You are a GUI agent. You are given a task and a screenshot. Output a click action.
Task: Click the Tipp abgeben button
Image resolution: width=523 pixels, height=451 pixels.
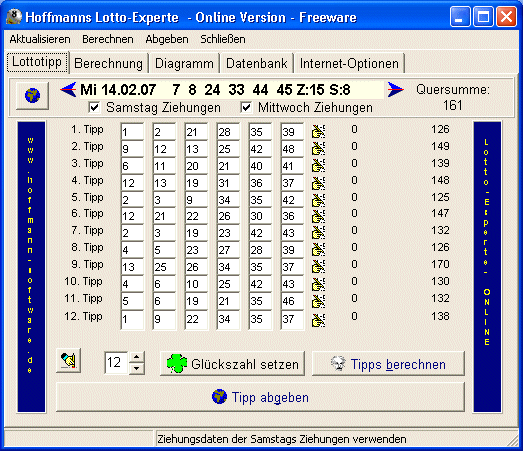tap(260, 397)
